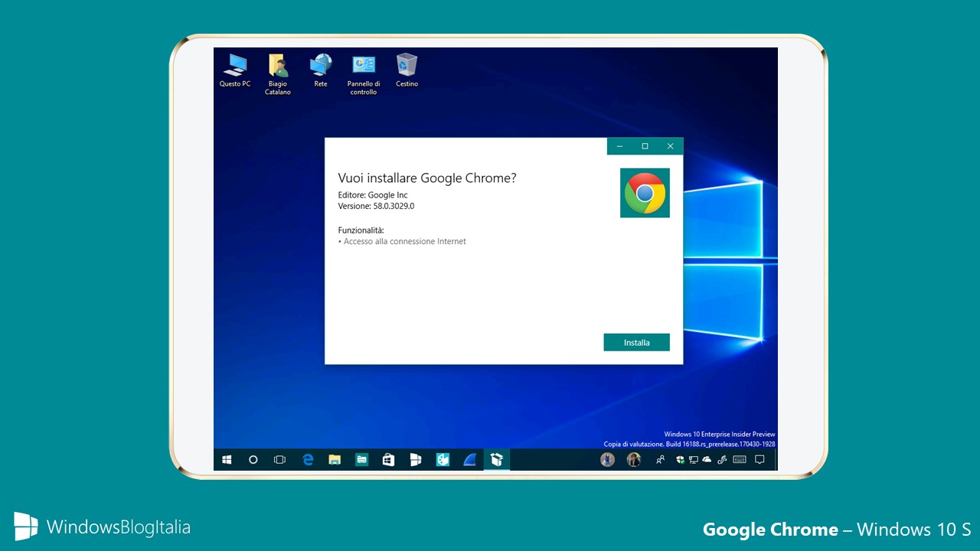Open the touch keyboard tray icon

pyautogui.click(x=740, y=460)
